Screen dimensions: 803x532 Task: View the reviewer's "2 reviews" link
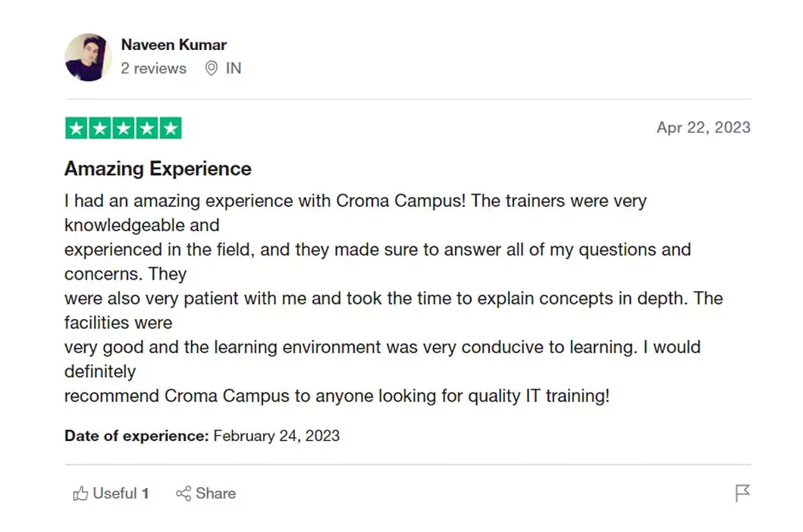pyautogui.click(x=153, y=68)
